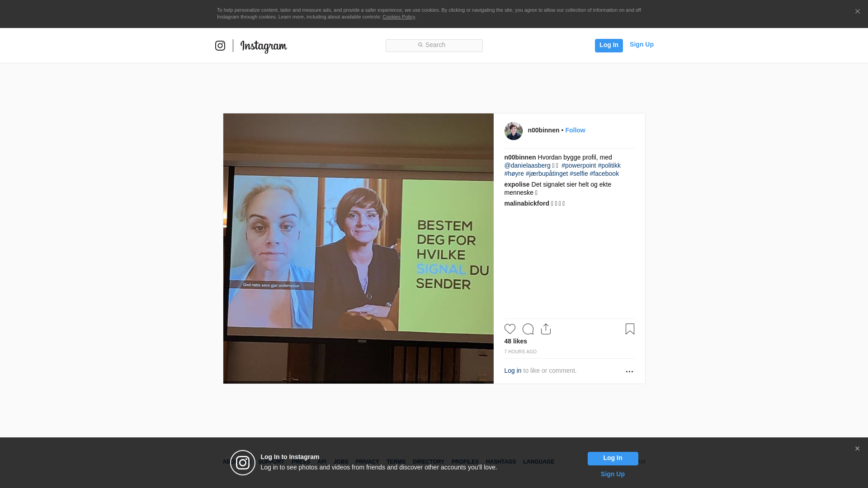
Task: Open the @danielaasberg mention
Action: pyautogui.click(x=527, y=165)
